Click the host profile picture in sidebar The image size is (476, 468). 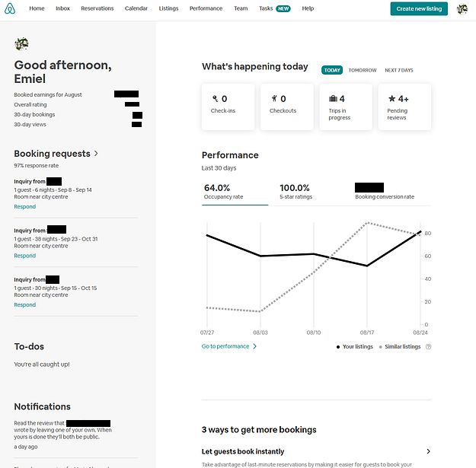pyautogui.click(x=21, y=44)
